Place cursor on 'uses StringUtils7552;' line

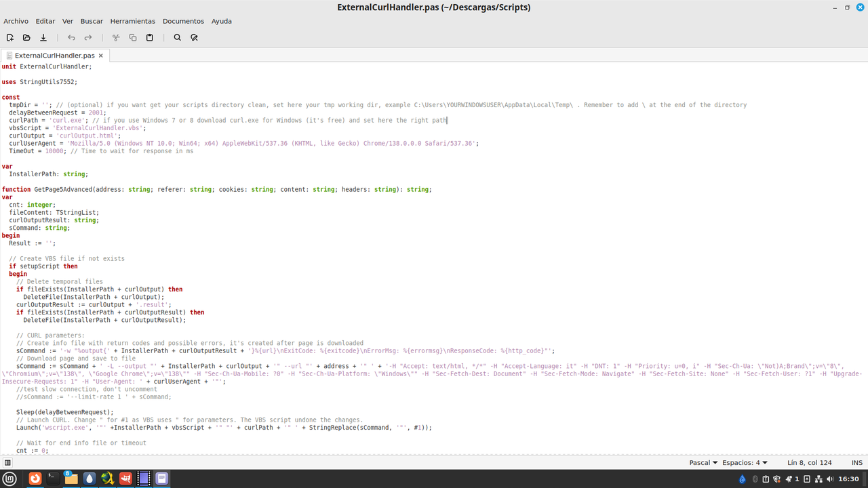[40, 81]
